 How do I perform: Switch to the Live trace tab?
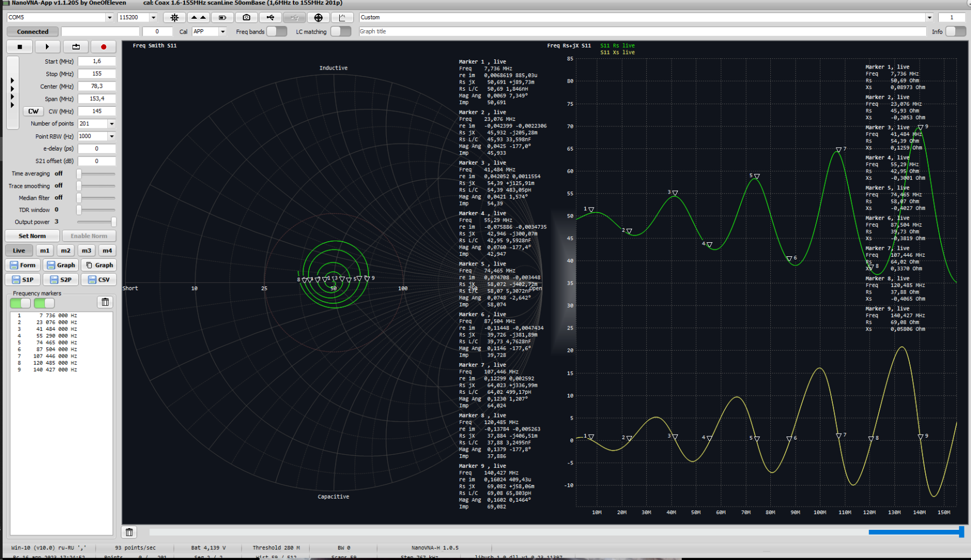(19, 250)
